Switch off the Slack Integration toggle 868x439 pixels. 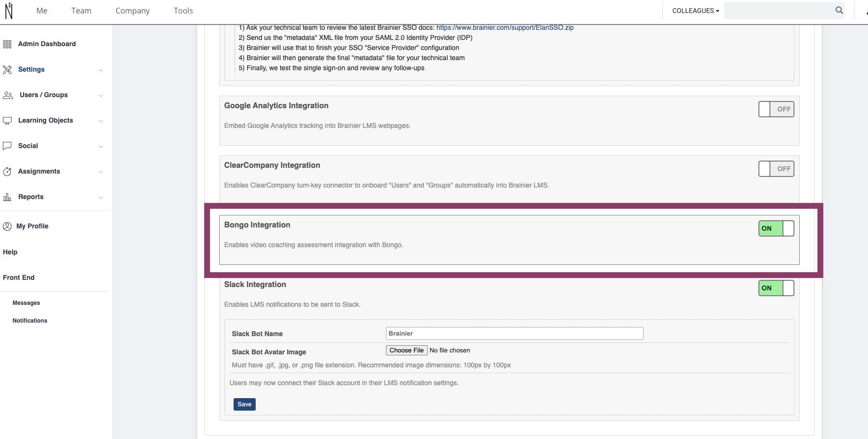pyautogui.click(x=776, y=288)
